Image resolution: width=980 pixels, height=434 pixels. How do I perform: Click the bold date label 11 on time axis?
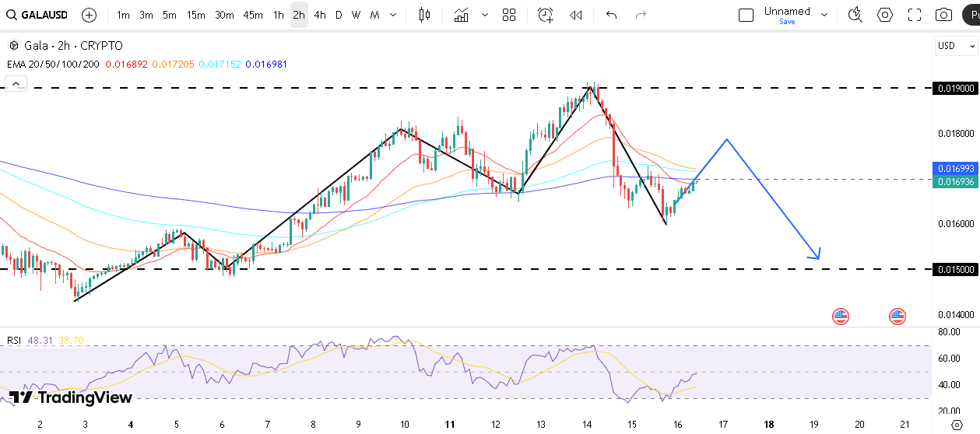[x=450, y=424]
